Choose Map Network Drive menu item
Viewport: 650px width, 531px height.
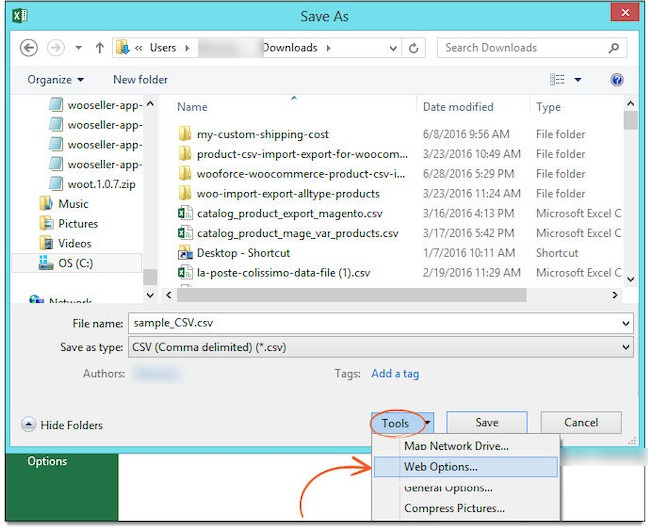point(466,446)
